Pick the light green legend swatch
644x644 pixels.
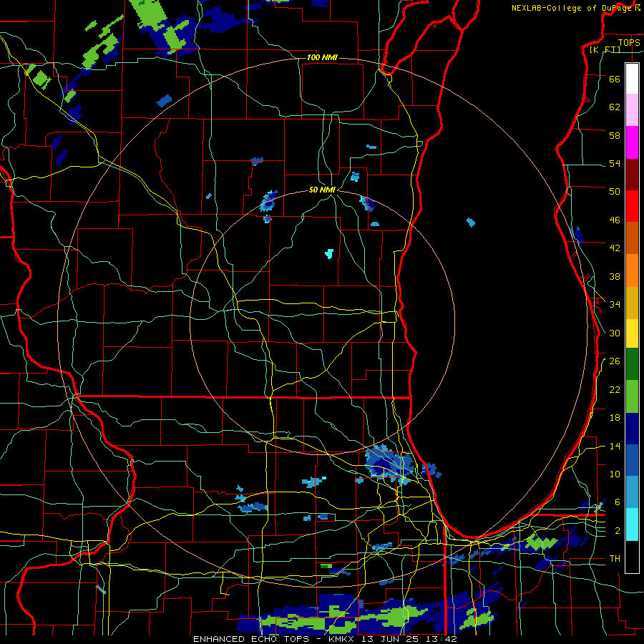click(x=632, y=396)
